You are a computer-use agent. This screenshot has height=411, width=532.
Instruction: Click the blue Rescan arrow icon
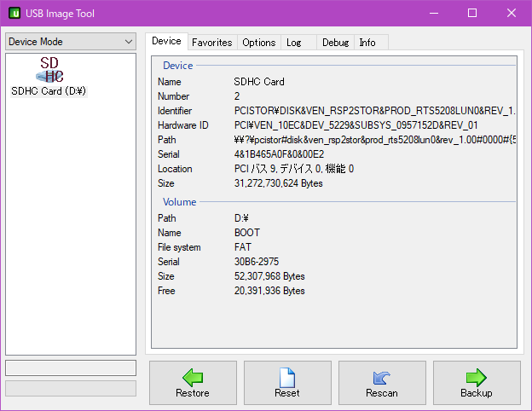[382, 378]
